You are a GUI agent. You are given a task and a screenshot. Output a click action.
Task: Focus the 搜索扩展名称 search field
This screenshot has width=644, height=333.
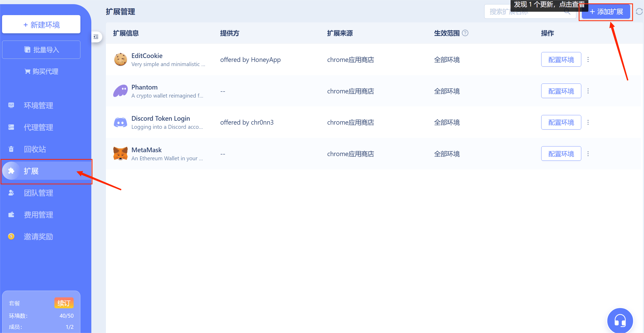pyautogui.click(x=530, y=12)
